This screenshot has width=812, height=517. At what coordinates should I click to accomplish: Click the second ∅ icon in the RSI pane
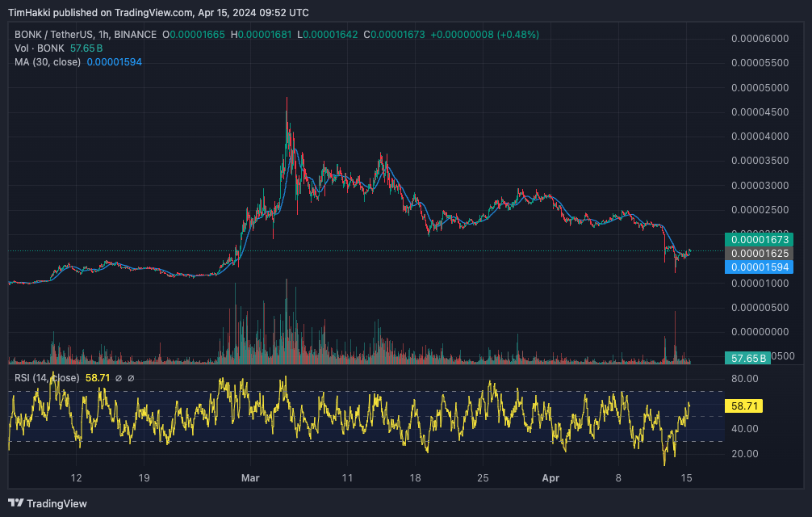[x=131, y=377]
